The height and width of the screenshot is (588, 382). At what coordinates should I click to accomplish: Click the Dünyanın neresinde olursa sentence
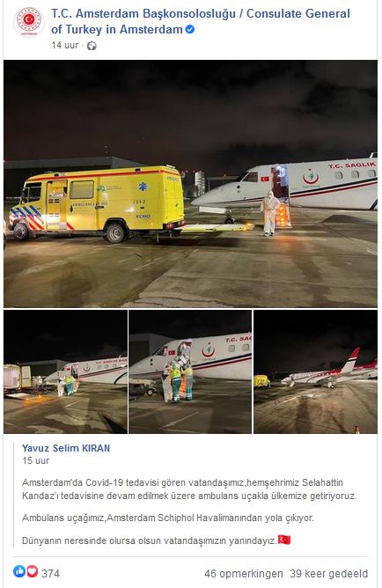click(150, 540)
